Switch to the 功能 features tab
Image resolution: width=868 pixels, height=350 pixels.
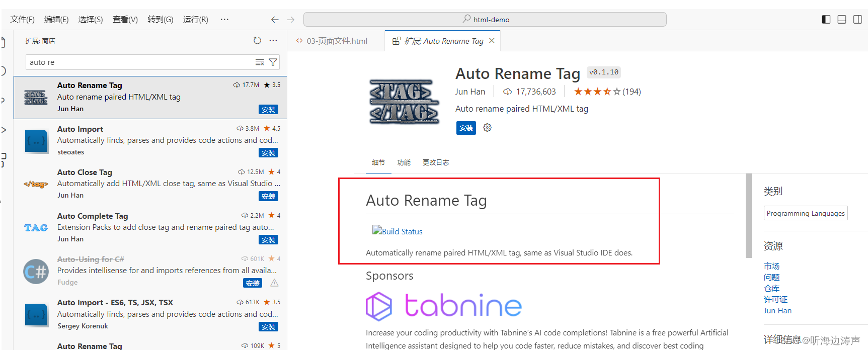(404, 162)
